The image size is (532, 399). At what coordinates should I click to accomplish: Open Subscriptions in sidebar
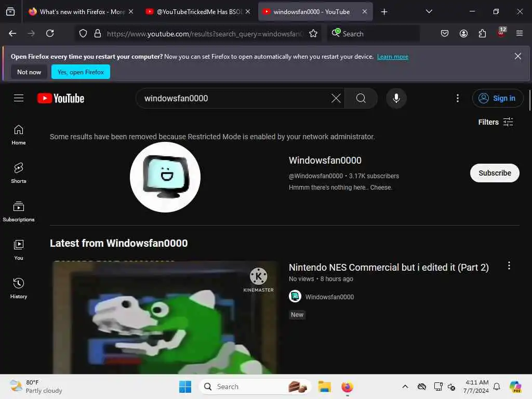(19, 211)
